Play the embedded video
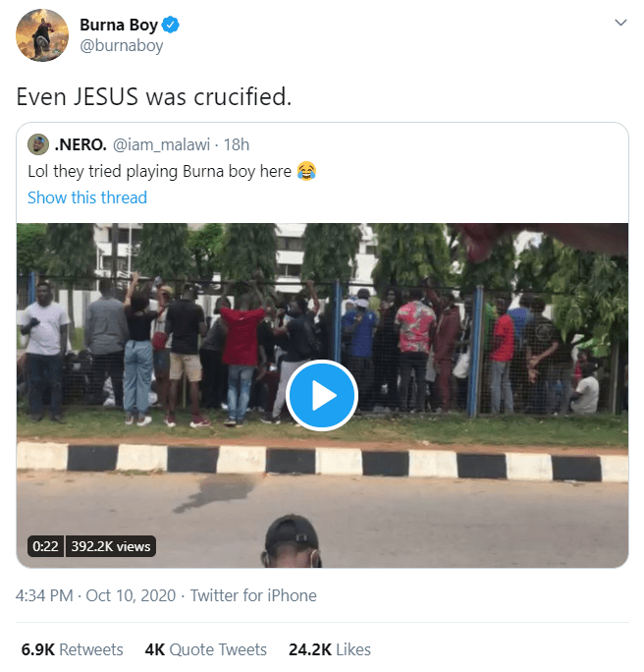This screenshot has width=644, height=672. [322, 396]
